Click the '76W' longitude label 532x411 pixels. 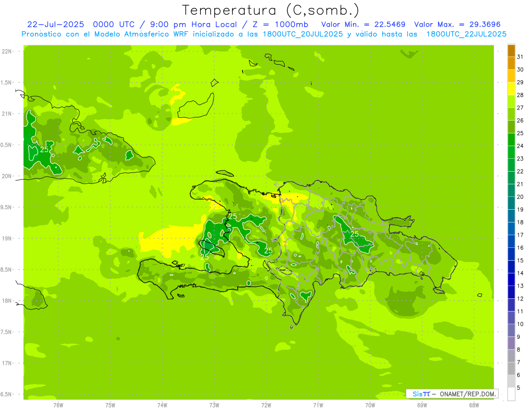[58, 405]
